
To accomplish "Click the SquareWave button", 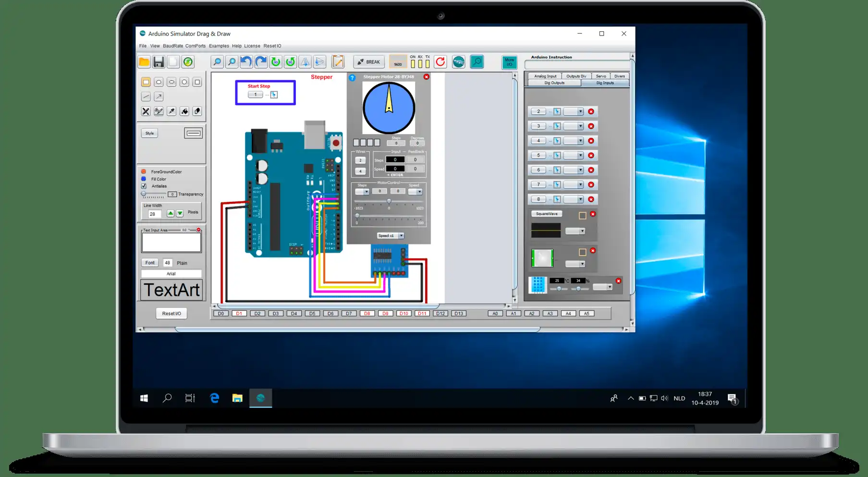I will tap(547, 214).
